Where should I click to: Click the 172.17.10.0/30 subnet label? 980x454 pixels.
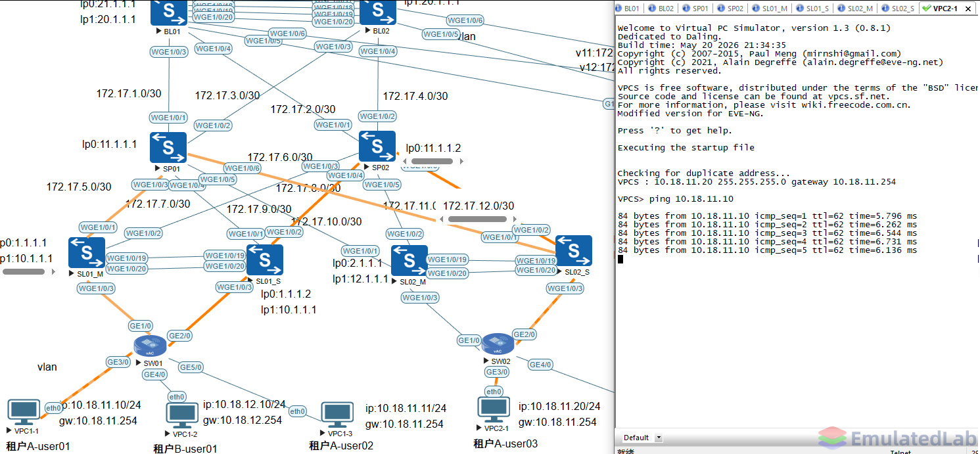tap(327, 221)
